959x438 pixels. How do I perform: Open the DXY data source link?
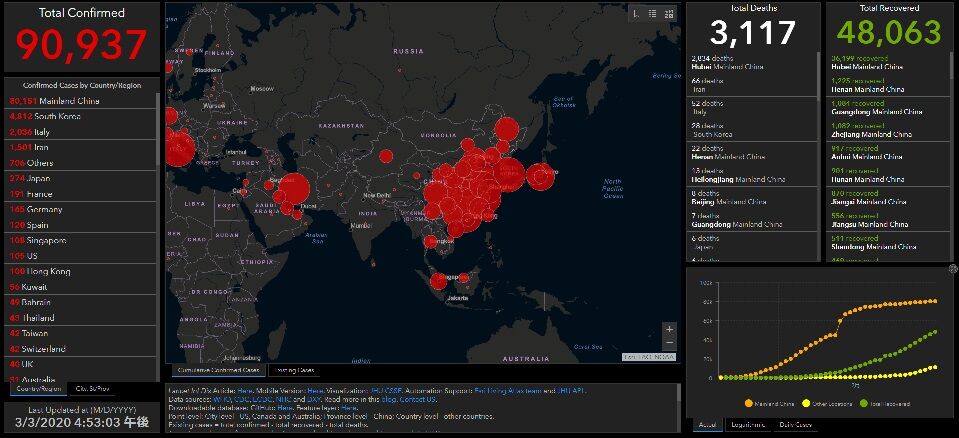point(314,399)
